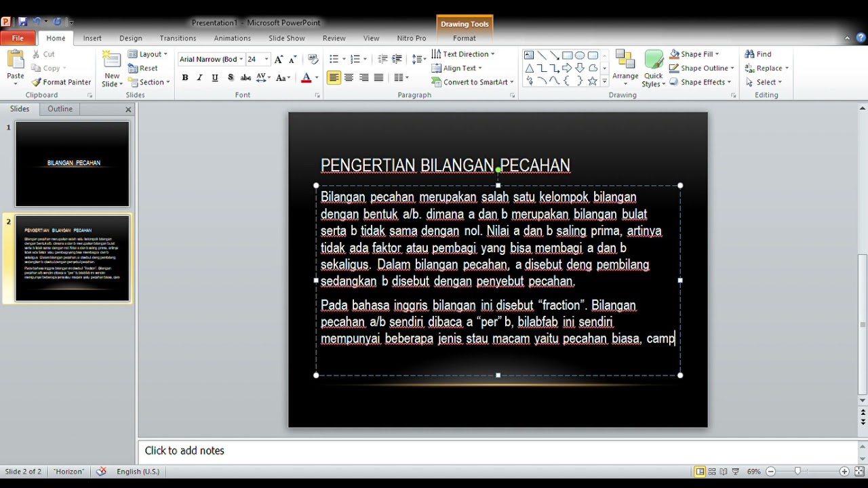Click the notes field
Image resolution: width=868 pixels, height=488 pixels.
pos(498,451)
